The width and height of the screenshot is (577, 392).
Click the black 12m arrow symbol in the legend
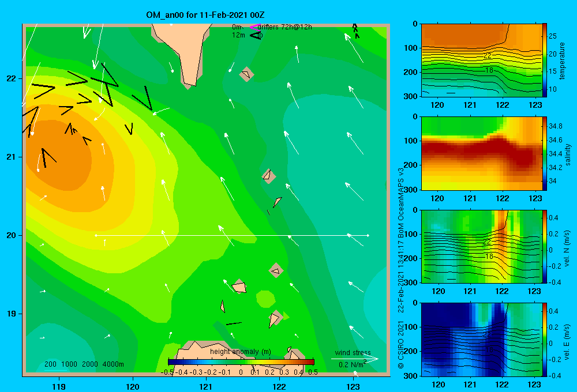(256, 35)
